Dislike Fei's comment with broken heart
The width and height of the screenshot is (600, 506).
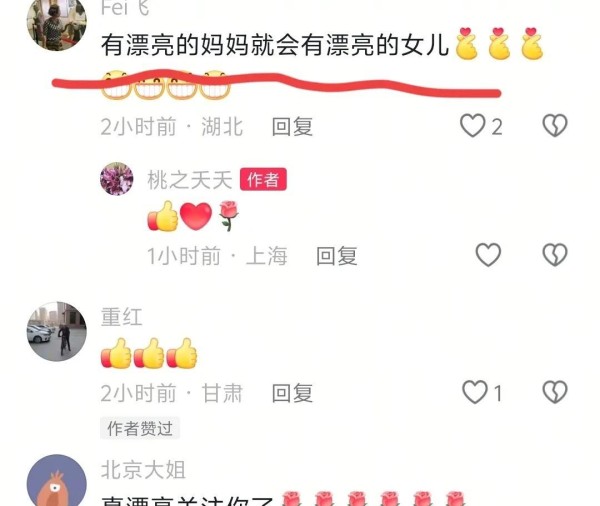(555, 126)
